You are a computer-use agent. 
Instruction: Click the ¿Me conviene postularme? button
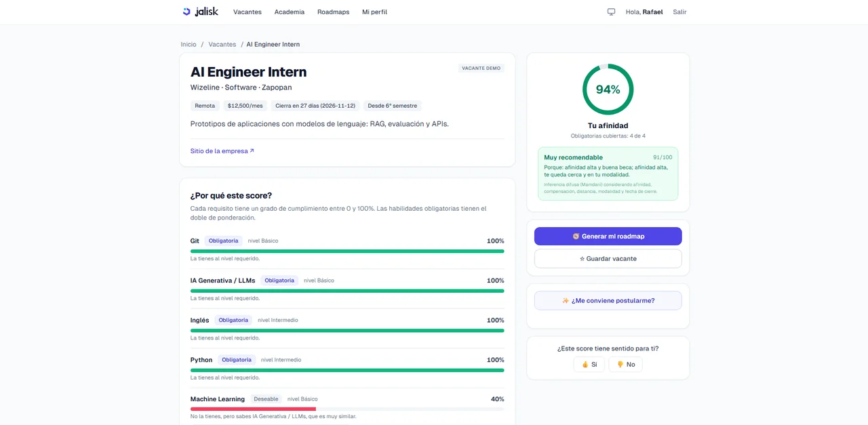point(608,300)
